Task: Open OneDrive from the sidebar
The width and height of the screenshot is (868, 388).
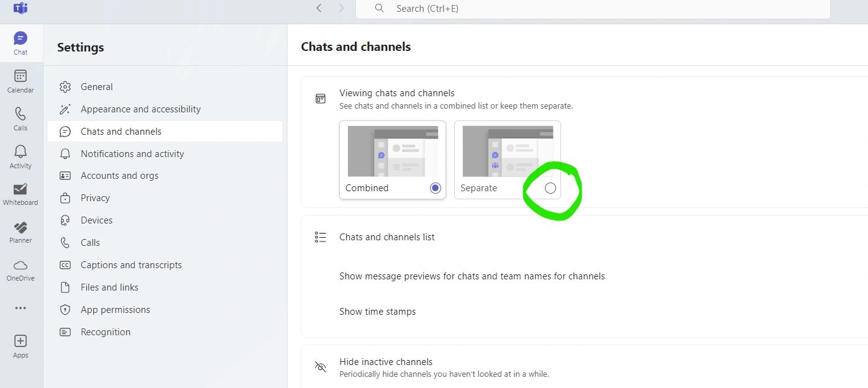Action: click(21, 270)
